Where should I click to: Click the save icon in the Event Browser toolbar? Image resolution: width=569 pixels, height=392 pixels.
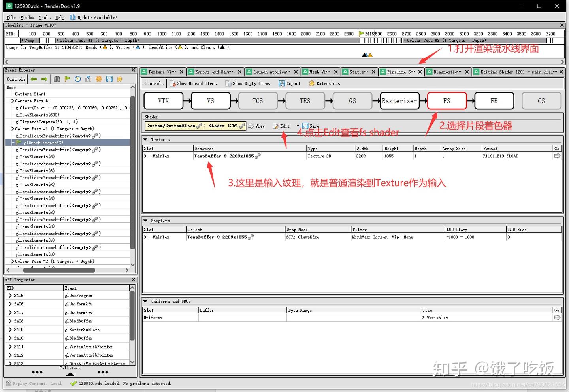109,79
